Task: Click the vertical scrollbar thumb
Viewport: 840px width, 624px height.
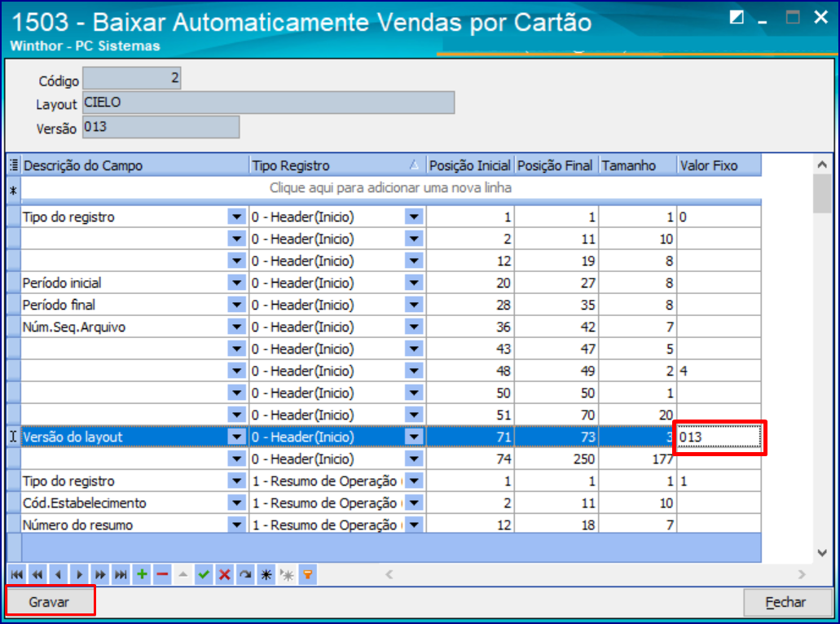Action: coord(822,194)
